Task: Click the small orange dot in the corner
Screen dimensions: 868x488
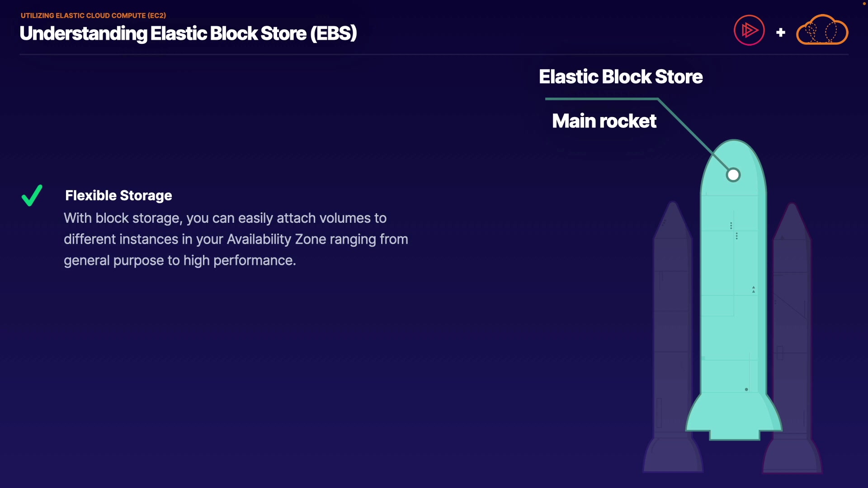Action: click(864, 4)
